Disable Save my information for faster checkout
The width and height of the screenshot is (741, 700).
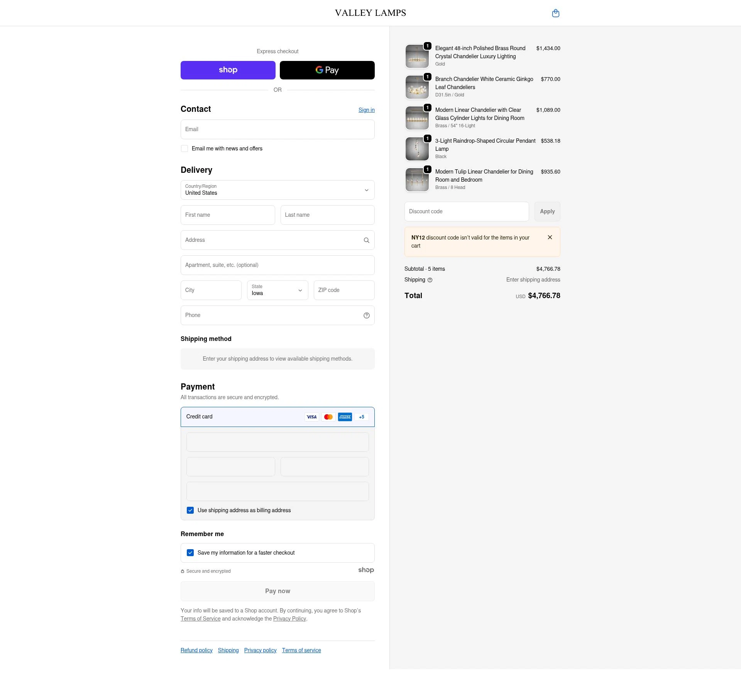coord(190,552)
